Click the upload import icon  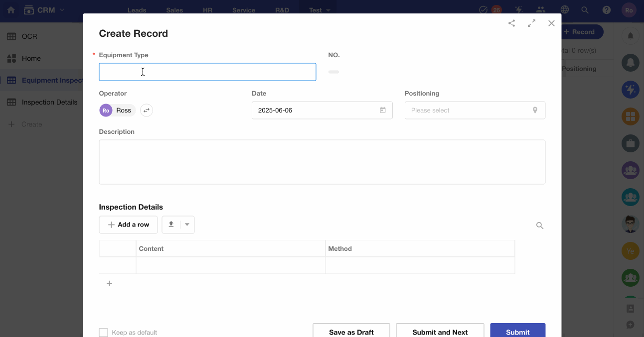click(171, 225)
